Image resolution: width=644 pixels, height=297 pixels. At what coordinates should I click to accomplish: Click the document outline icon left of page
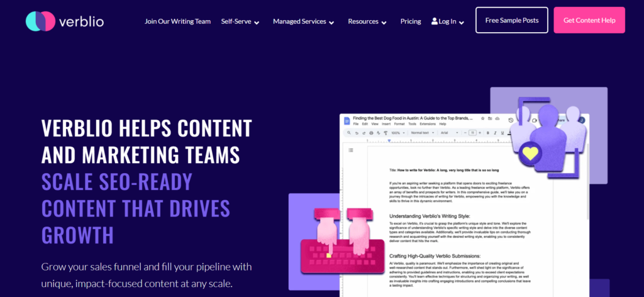[x=351, y=150]
